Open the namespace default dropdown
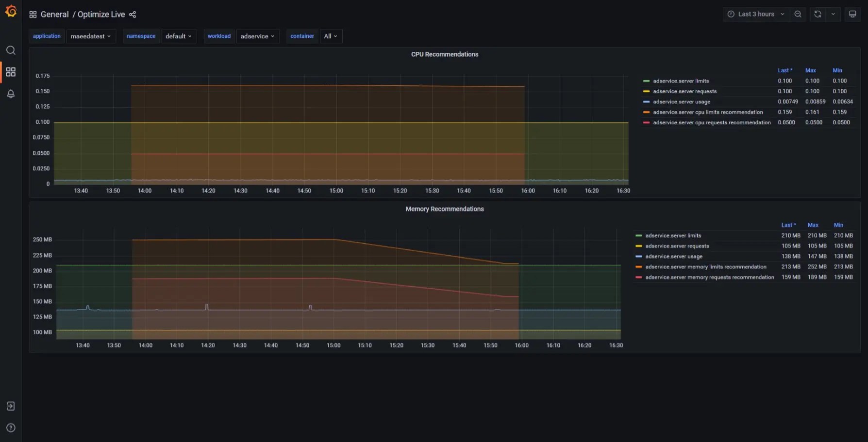Image resolution: width=868 pixels, height=442 pixels. click(179, 36)
